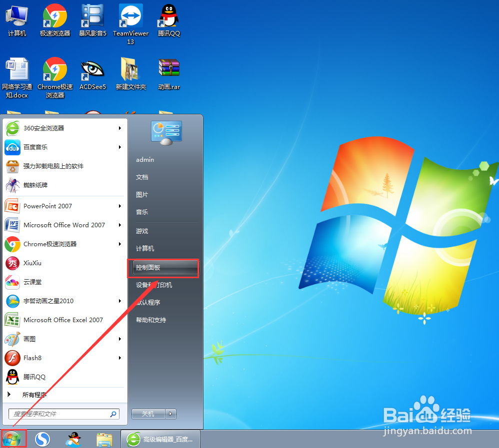Image resolution: width=499 pixels, height=448 pixels.
Task: Open 暴风影音5 desktop shortcut
Action: tap(92, 21)
